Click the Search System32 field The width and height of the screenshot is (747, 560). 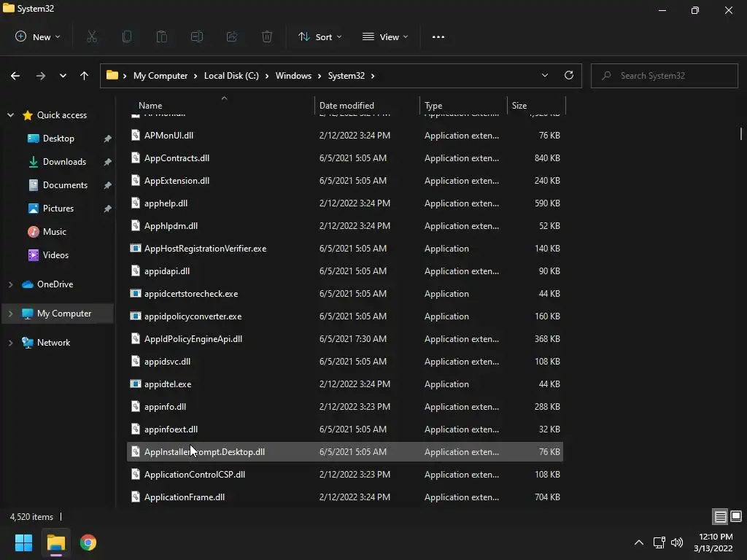664,76
